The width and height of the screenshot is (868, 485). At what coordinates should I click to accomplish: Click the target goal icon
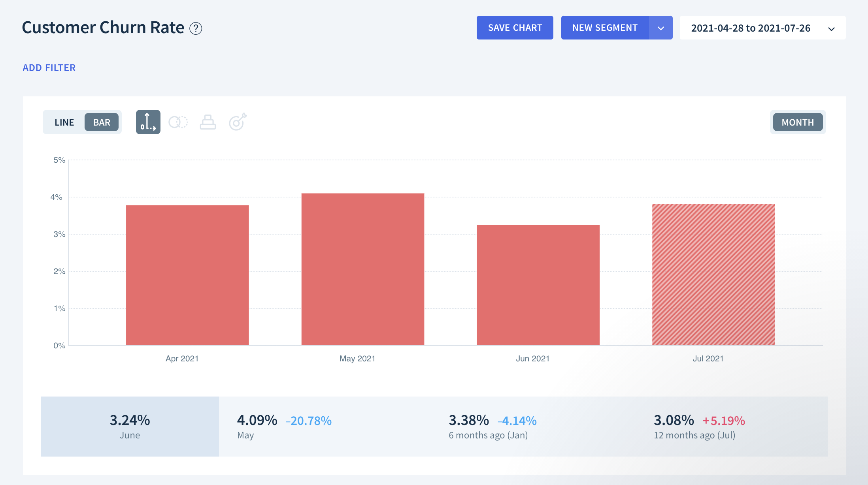click(x=238, y=122)
